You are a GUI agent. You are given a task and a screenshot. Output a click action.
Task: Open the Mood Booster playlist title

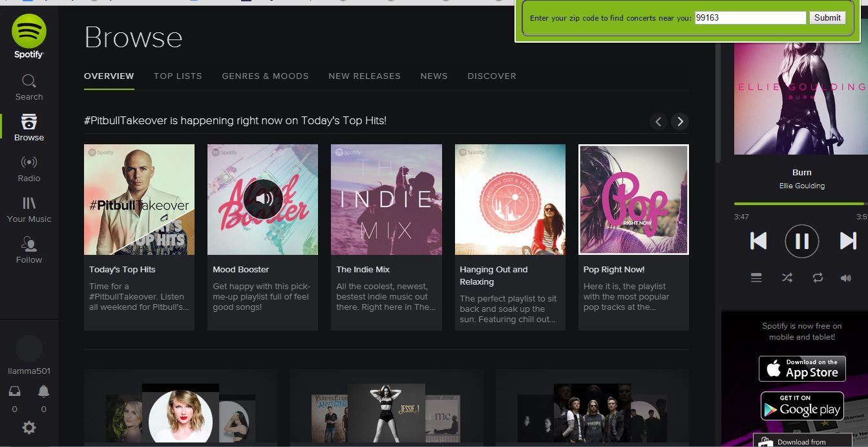click(x=240, y=269)
